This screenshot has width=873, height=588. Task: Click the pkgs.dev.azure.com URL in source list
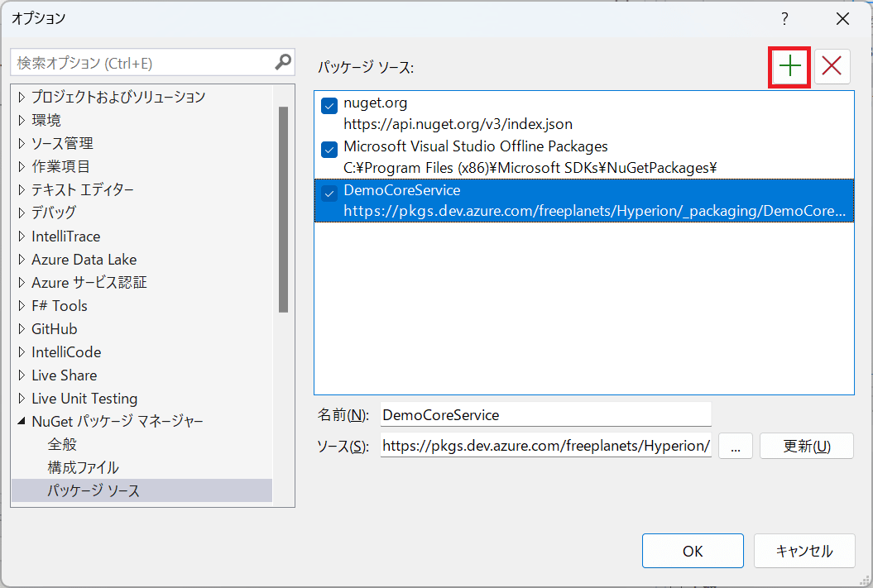tap(595, 212)
